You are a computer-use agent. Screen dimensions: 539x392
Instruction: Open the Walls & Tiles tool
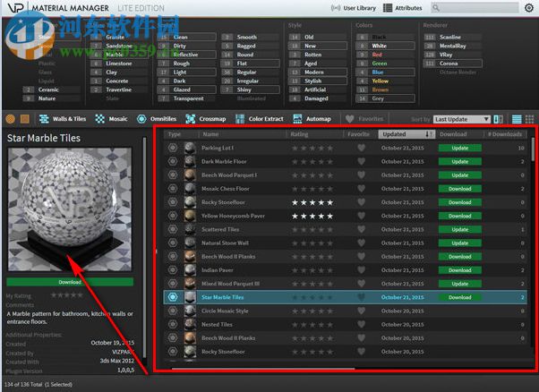[x=63, y=119]
